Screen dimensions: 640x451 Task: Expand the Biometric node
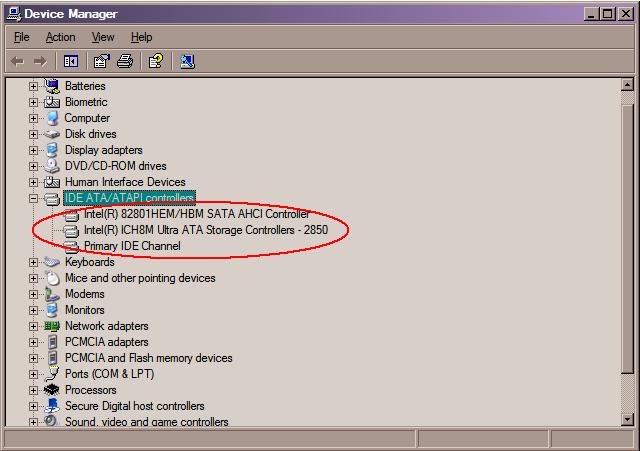pyautogui.click(x=33, y=102)
